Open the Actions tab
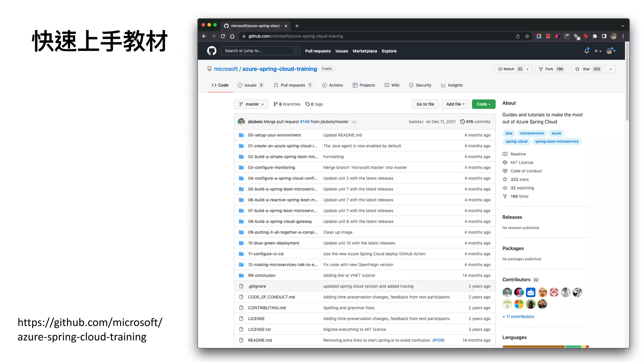The height and width of the screenshot is (362, 644). (332, 85)
